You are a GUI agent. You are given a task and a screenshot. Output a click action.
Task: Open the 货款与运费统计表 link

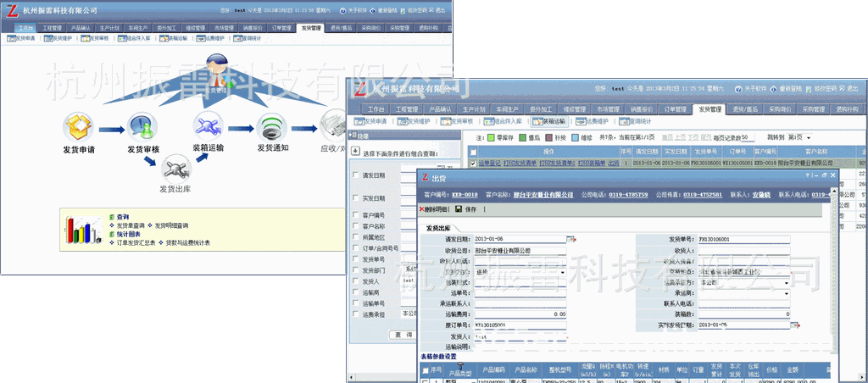(x=188, y=243)
